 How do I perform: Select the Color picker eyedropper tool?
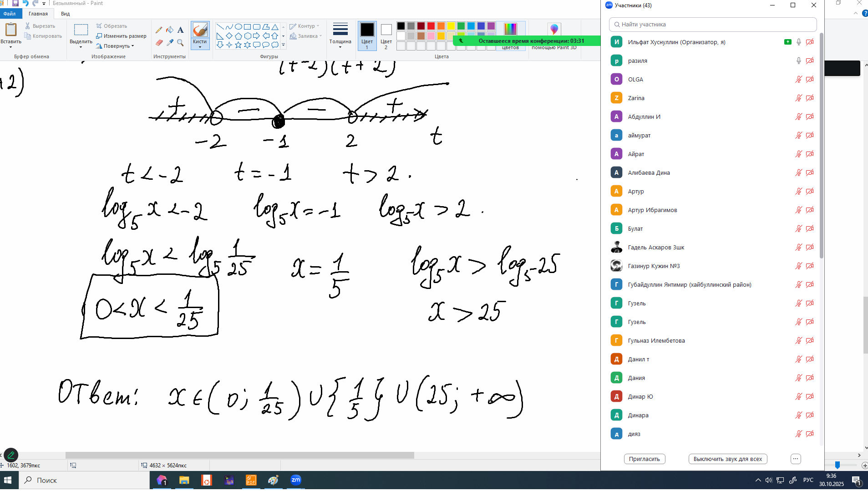[x=170, y=43]
